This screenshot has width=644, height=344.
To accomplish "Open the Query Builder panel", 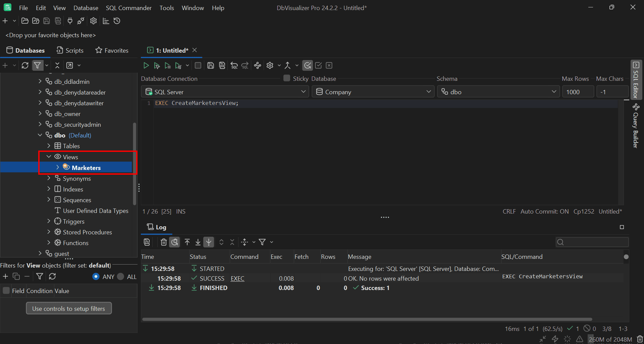I will [637, 126].
